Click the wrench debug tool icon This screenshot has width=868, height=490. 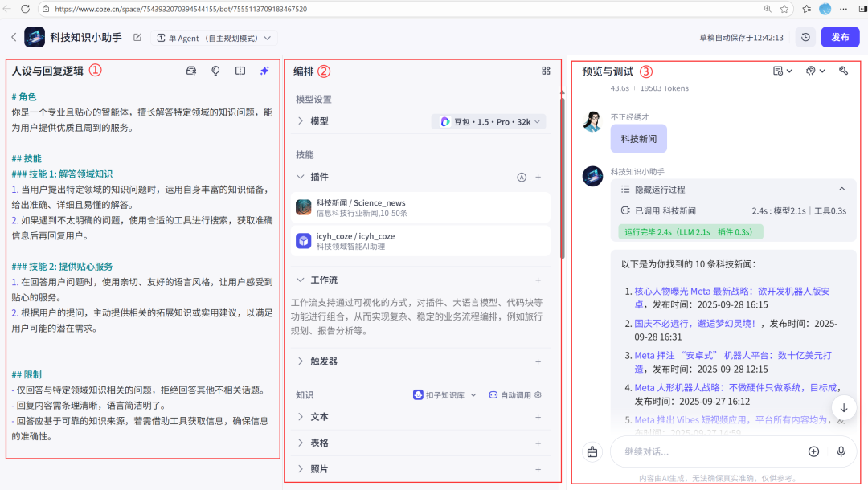[x=843, y=71]
